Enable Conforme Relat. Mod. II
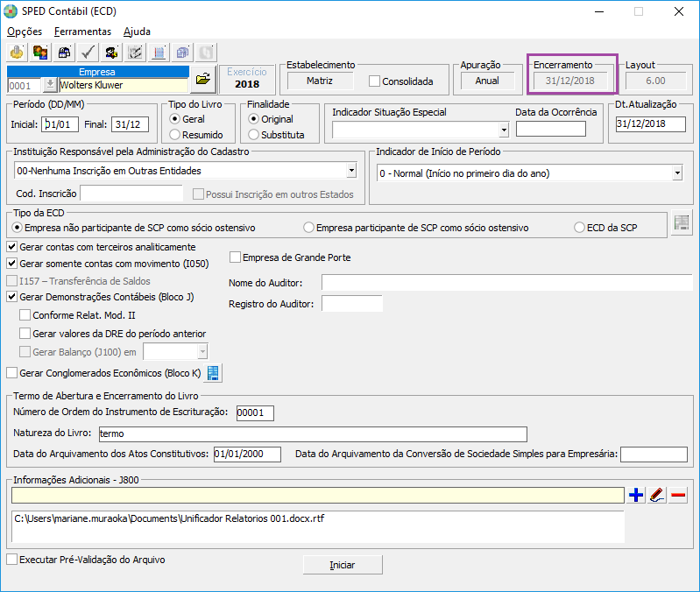Screen dimensions: 700x592 (x=25, y=315)
